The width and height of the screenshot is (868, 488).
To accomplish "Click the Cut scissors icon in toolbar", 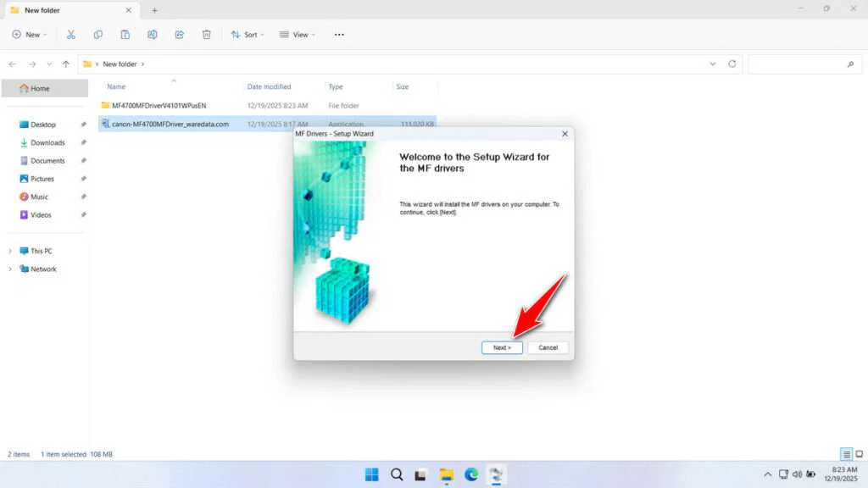I will tap(71, 35).
